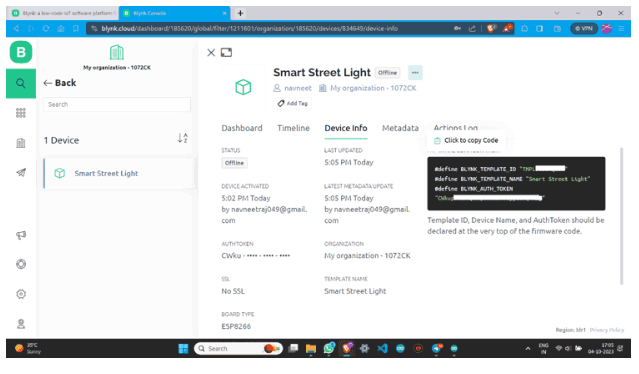Open the three-dots device actions menu

[x=415, y=73]
